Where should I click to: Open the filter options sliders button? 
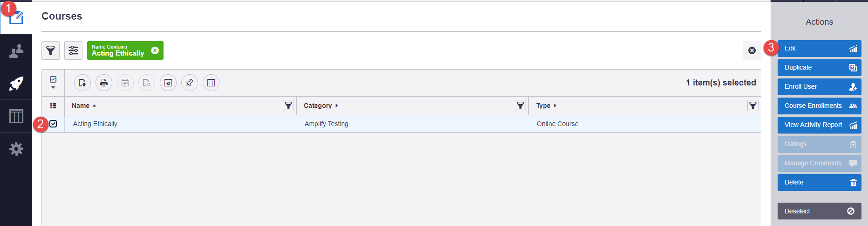pos(73,50)
